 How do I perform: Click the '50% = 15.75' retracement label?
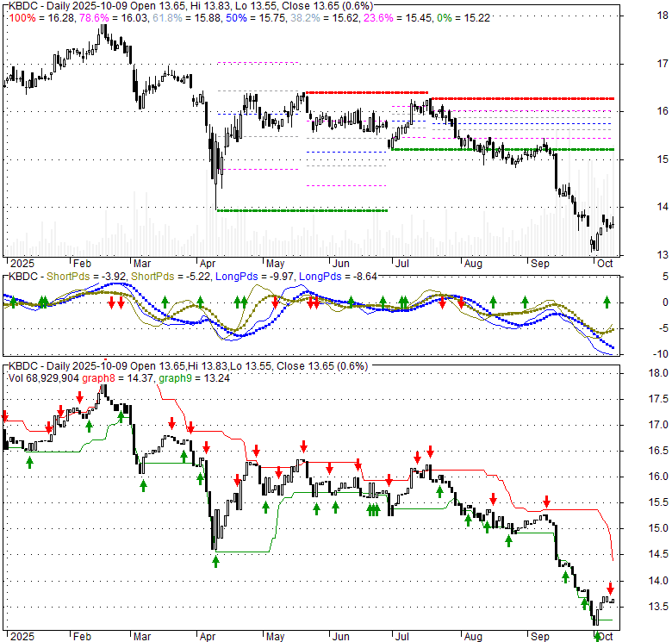(x=255, y=18)
